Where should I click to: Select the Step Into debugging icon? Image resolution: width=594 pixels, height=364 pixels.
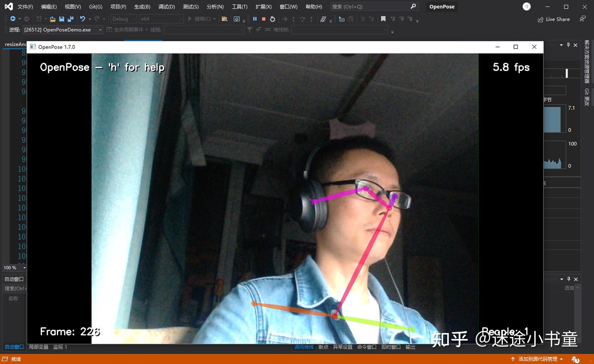coord(294,19)
